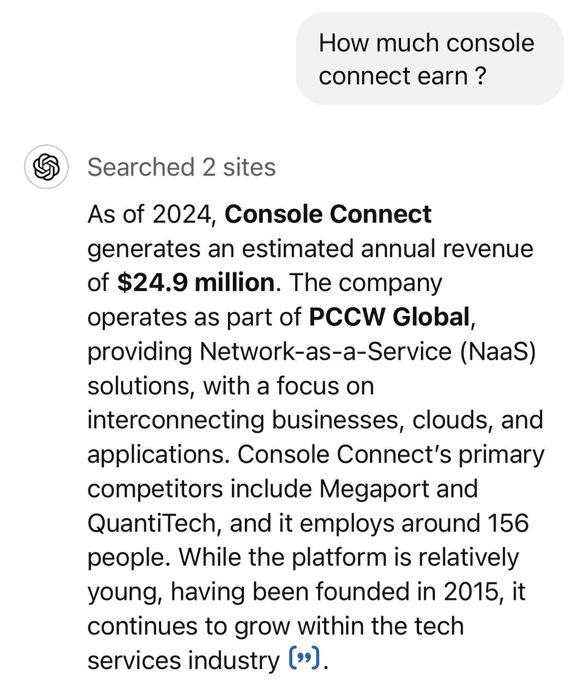The image size is (588, 700).
Task: Click the Network-as-a-Service (NaaS) phrase
Action: click(x=367, y=352)
